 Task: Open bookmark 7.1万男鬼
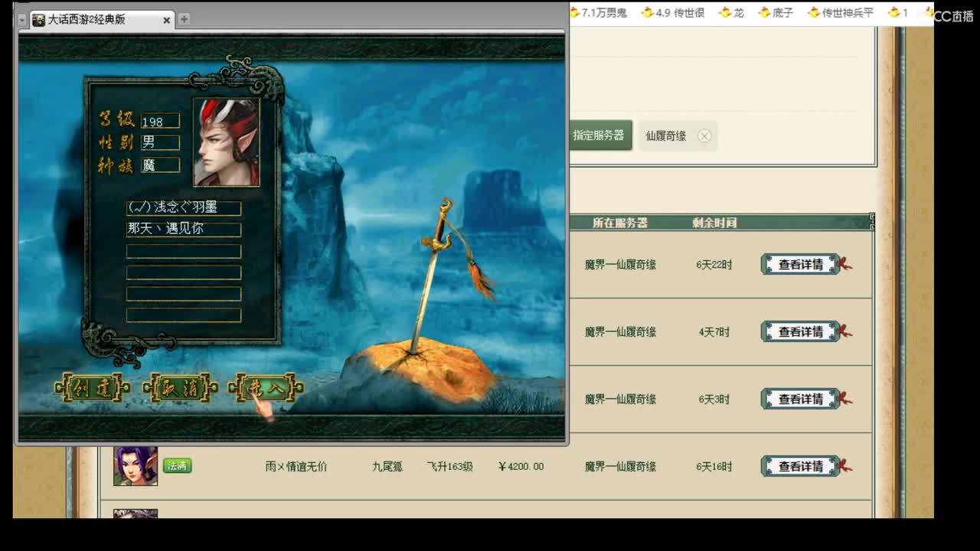[x=599, y=12]
